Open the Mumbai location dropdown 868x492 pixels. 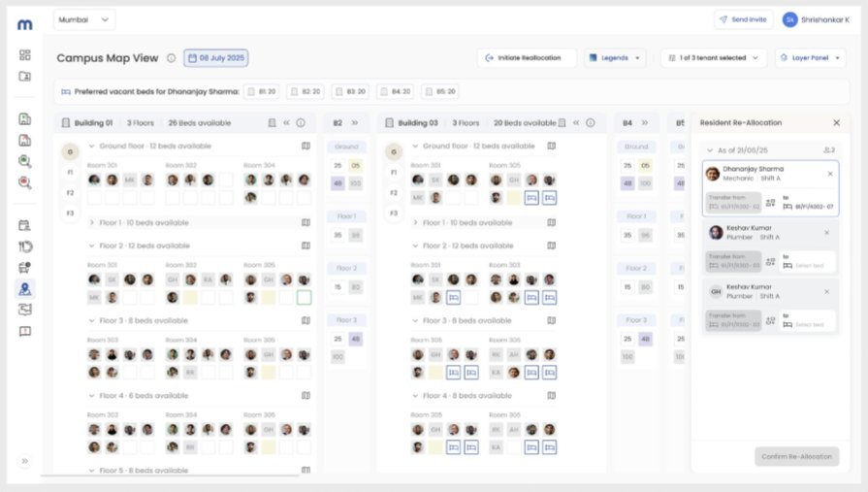click(84, 20)
